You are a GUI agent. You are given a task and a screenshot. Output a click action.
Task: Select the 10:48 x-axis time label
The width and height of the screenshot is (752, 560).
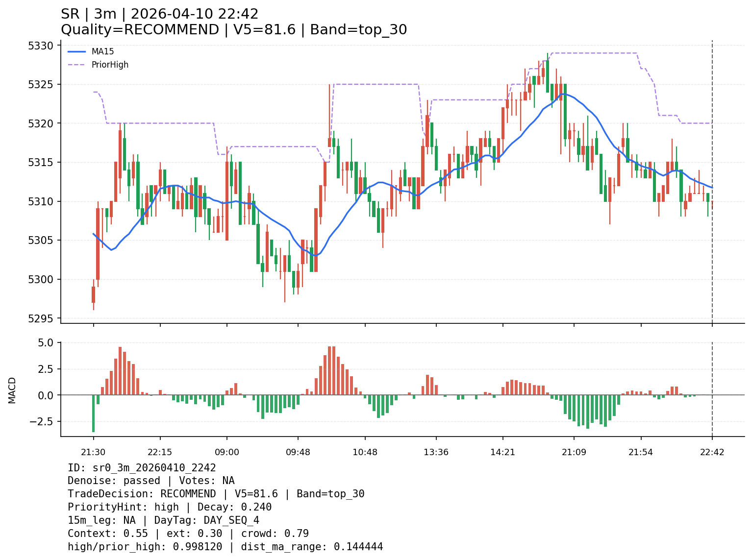[365, 452]
